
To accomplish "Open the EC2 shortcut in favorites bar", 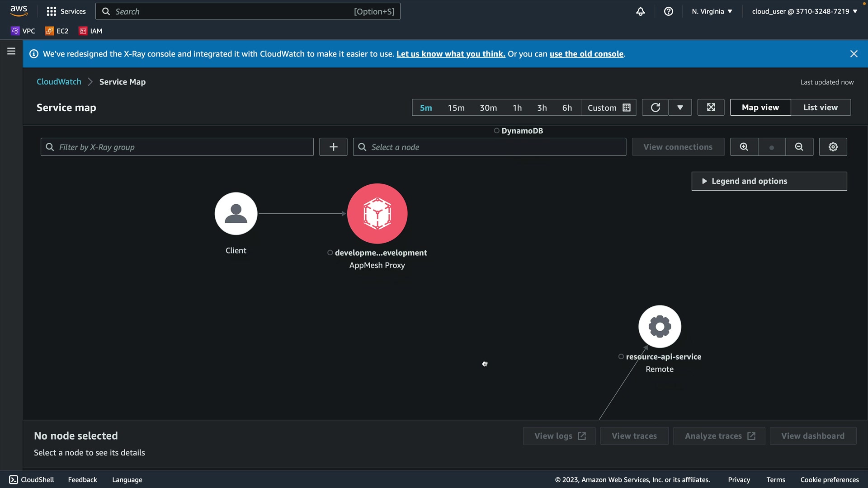I will 57,31.
